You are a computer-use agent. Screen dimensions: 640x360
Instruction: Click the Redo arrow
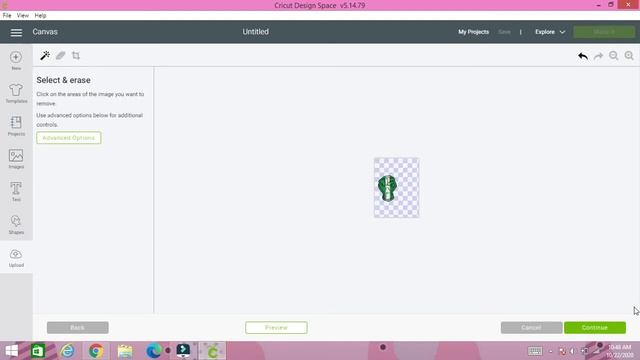click(598, 56)
